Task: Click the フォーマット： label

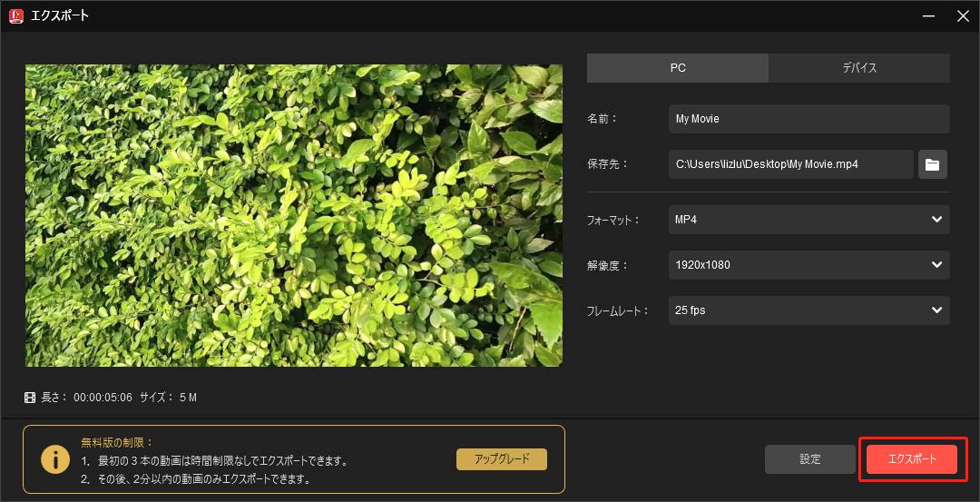Action: (613, 220)
